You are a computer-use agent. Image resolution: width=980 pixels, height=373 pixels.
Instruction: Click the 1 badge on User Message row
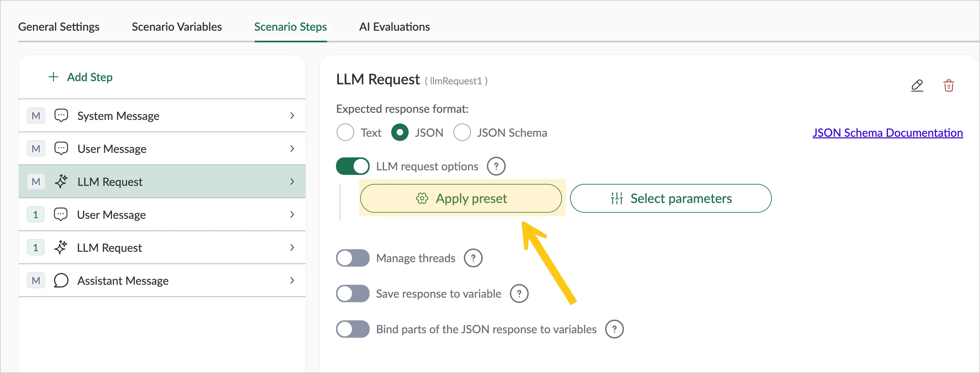pyautogui.click(x=36, y=215)
